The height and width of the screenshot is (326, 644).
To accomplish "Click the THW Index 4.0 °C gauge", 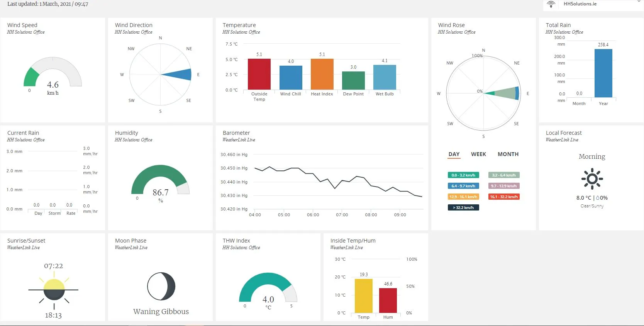I will tap(268, 287).
